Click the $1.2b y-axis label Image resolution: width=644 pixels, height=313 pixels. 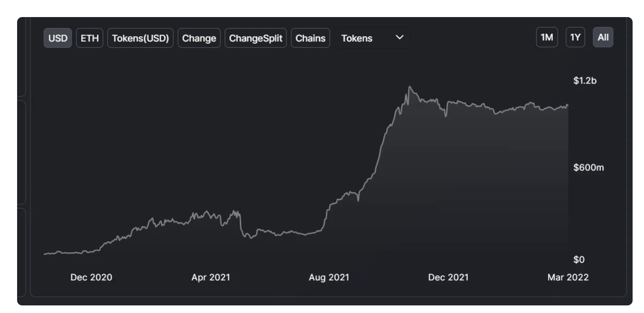585,81
